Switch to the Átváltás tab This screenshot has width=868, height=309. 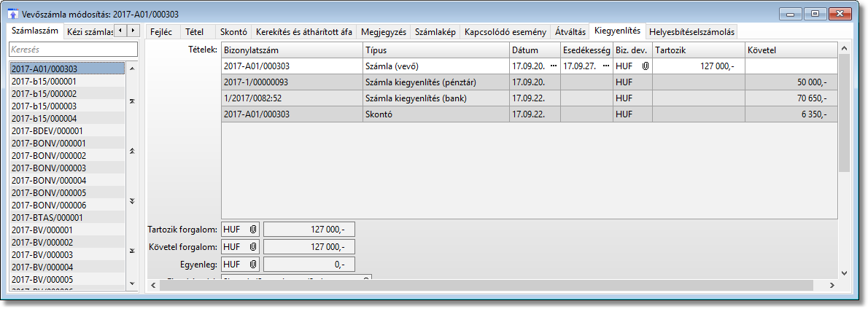click(x=570, y=32)
